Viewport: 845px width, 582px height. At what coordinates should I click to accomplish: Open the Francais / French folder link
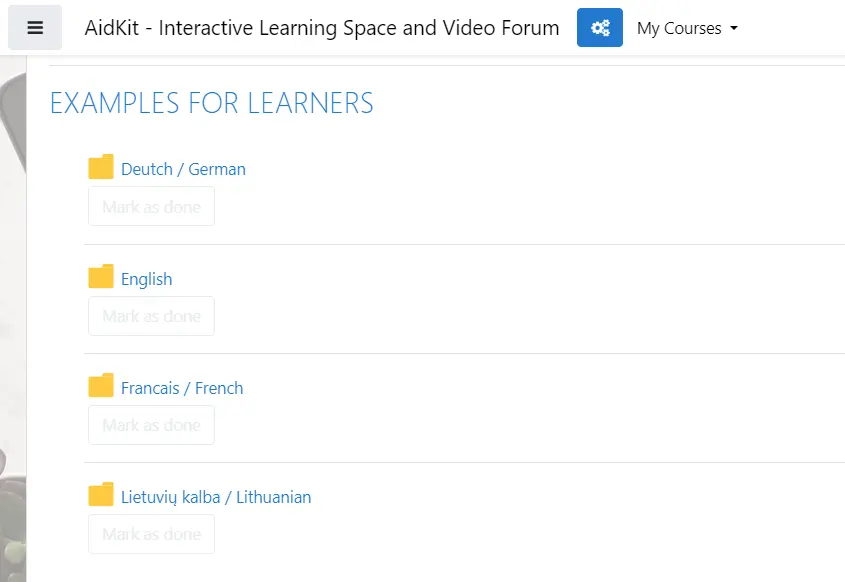pos(182,388)
